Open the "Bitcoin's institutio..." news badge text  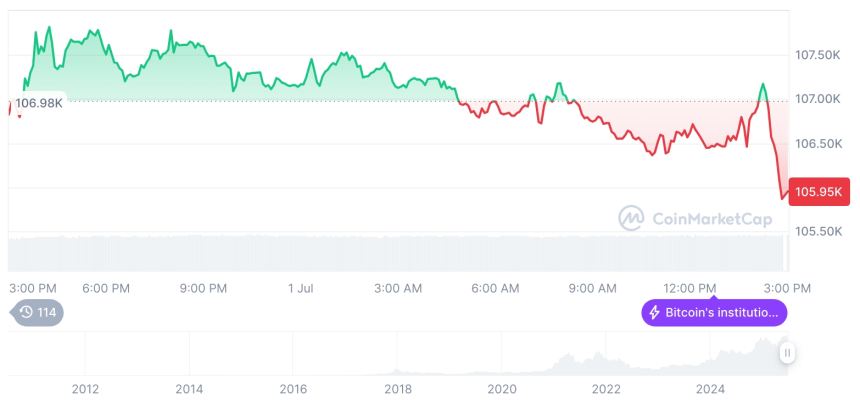click(721, 313)
